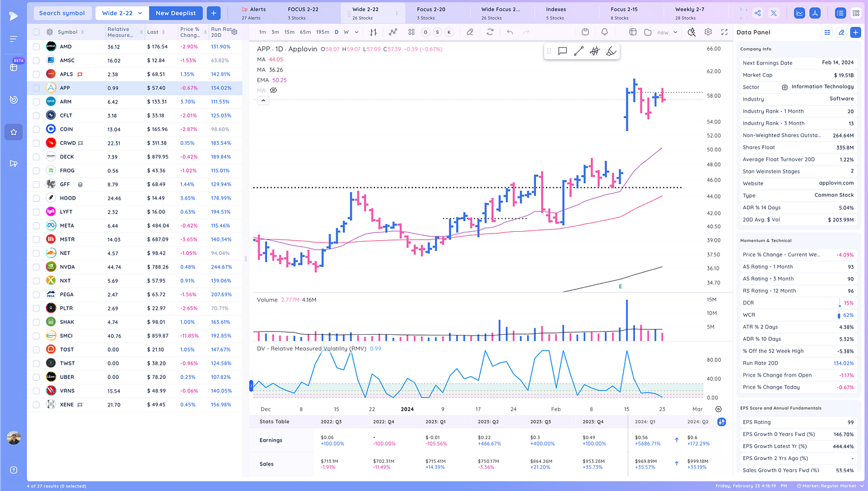Select the CRWD row in watchlist

135,143
